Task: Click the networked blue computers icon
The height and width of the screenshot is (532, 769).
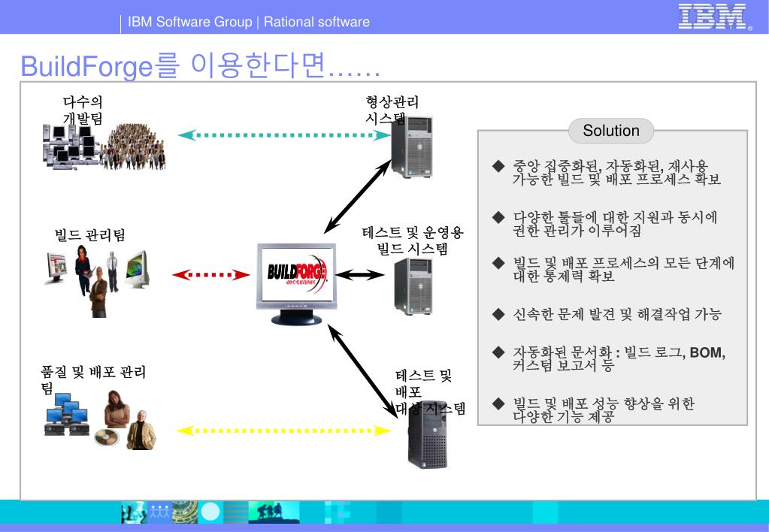Action: coord(67,415)
